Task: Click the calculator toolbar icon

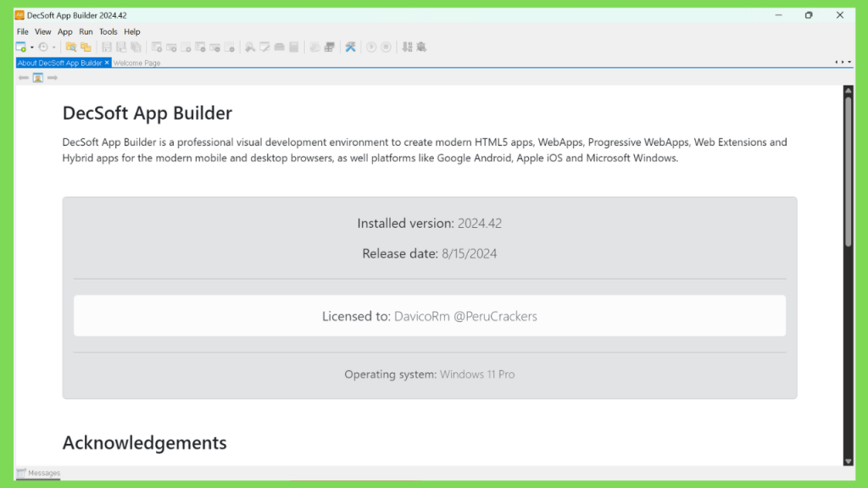Action: tap(294, 47)
